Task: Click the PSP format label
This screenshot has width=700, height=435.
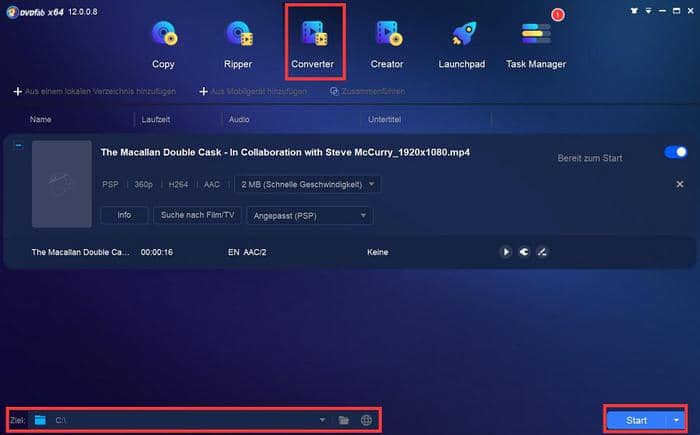Action: pyautogui.click(x=110, y=184)
